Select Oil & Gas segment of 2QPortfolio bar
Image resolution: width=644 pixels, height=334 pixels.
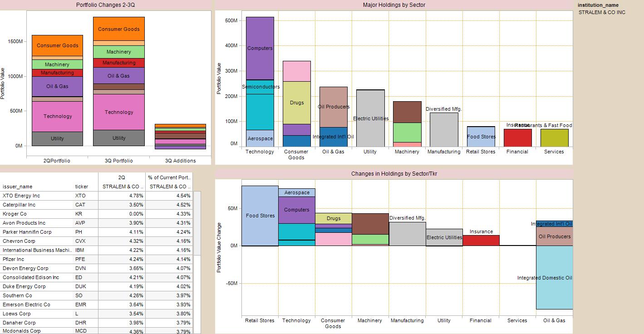click(57, 86)
